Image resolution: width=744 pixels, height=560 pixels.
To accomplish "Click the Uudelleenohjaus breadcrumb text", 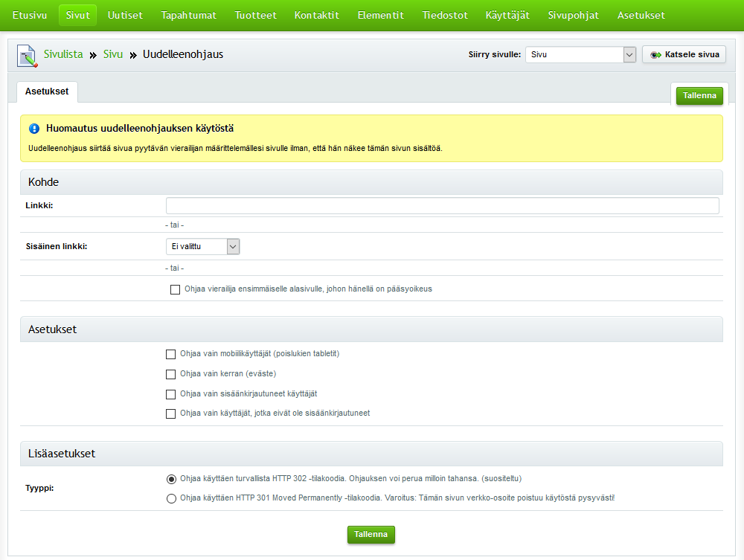I will tap(183, 54).
